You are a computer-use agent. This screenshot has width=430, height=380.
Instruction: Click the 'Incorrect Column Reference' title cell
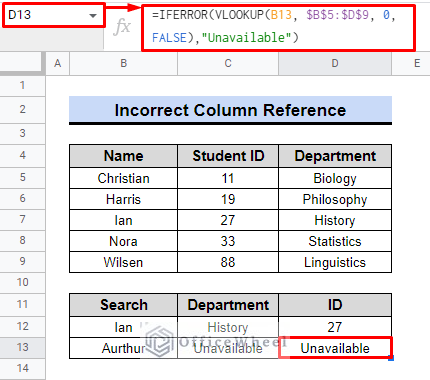click(x=230, y=110)
